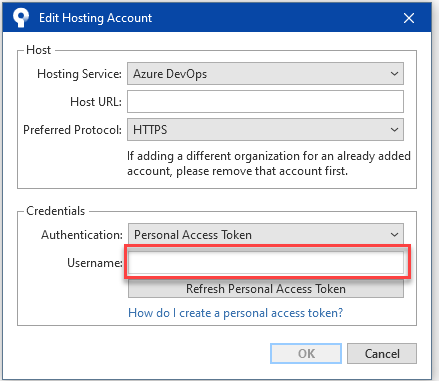Click the Hosting Service label
The image size is (439, 381).
79,74
